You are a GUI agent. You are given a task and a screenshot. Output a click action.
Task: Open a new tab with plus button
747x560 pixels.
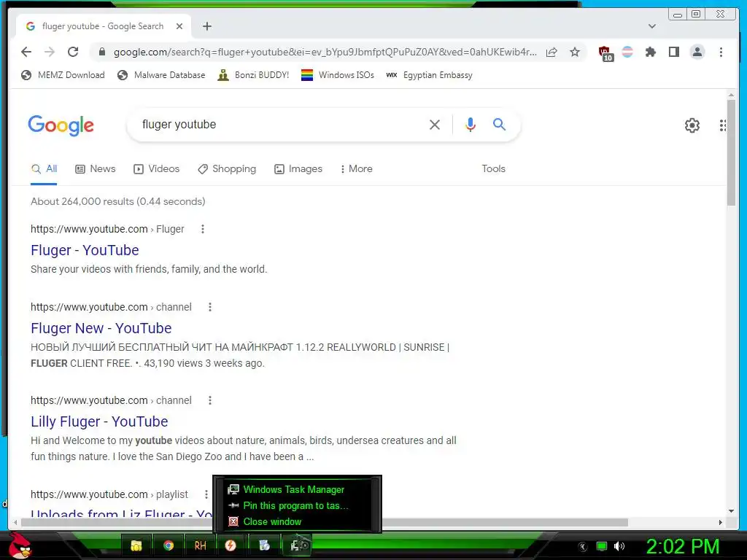pos(206,26)
